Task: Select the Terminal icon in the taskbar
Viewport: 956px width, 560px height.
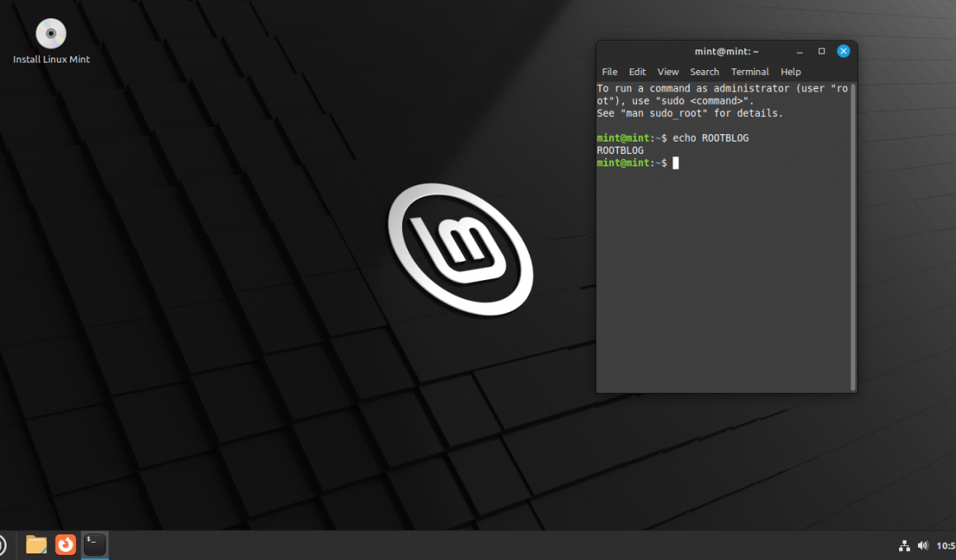Action: [x=94, y=544]
